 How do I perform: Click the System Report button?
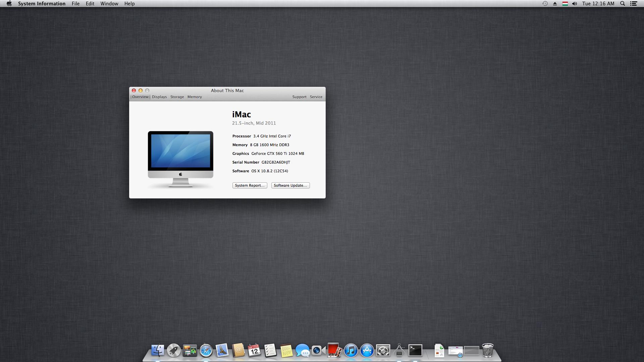click(x=250, y=185)
